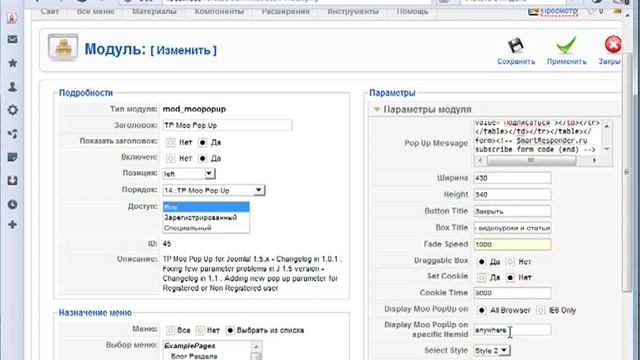Click the person profile icon in sidebar
Image resolution: width=640 pixels, height=360 pixels.
point(13,87)
